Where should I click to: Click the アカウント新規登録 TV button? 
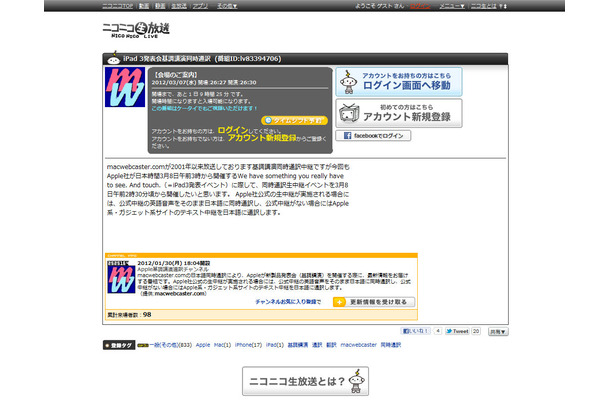coord(399,113)
